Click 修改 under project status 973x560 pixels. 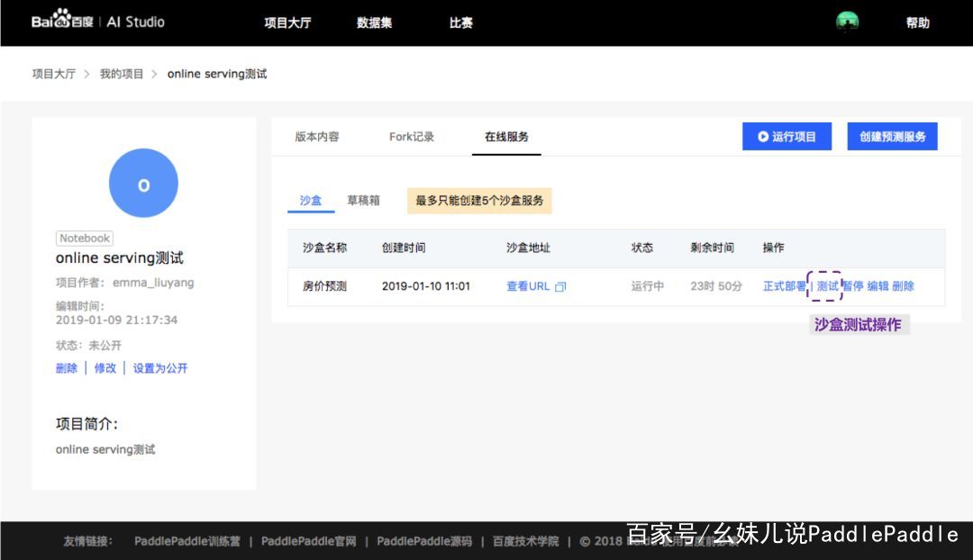point(105,368)
